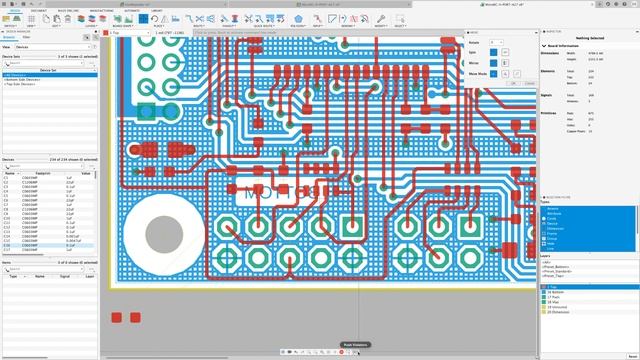Image resolution: width=640 pixels, height=360 pixels.
Task: Click the first Layers stack icon
Action: click(81, 19)
